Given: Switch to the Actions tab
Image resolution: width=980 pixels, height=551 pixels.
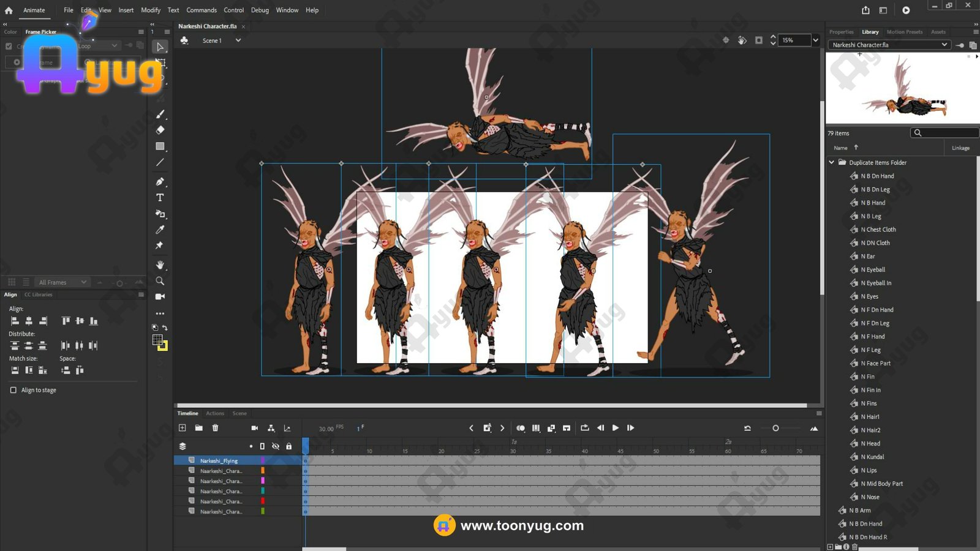Looking at the screenshot, I should [x=215, y=413].
